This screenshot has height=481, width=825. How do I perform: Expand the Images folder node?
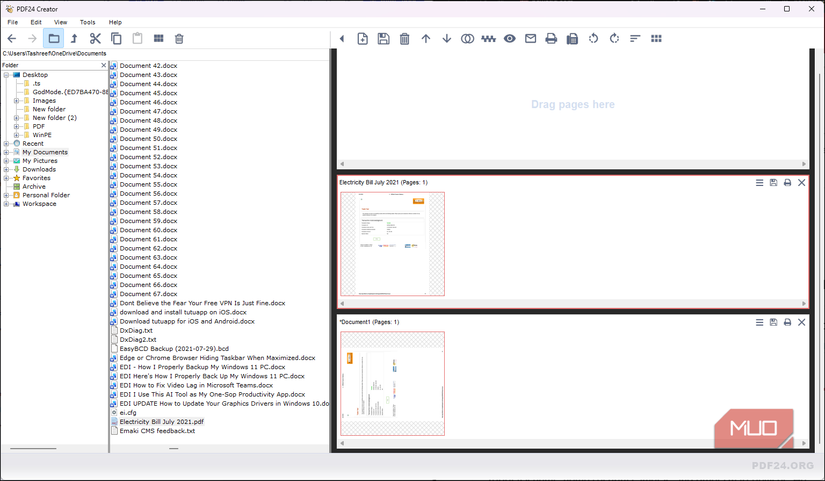(x=16, y=101)
